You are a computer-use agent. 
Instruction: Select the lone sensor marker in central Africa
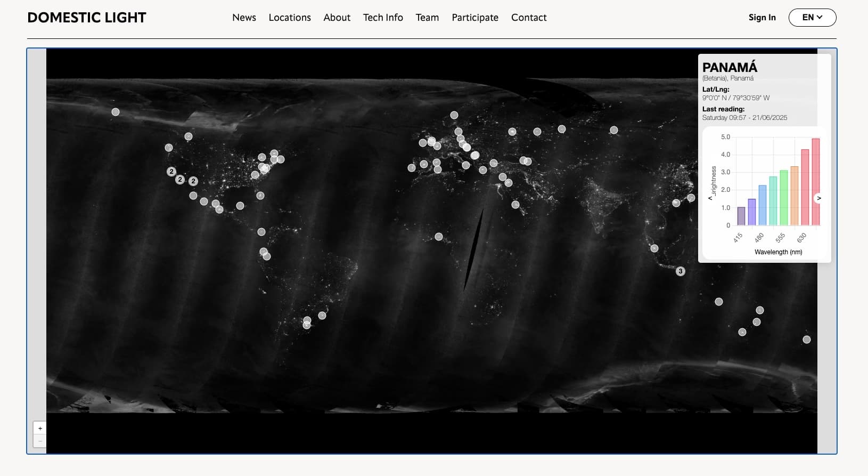click(x=439, y=237)
